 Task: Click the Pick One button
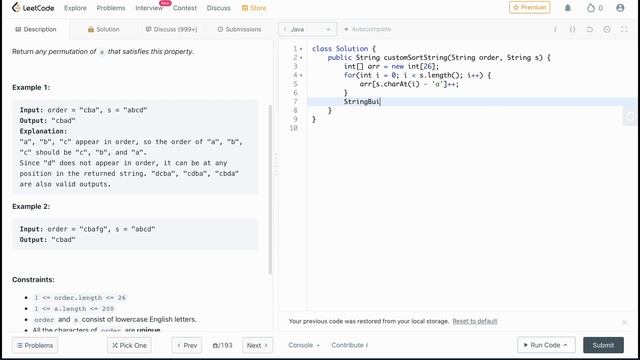(129, 345)
